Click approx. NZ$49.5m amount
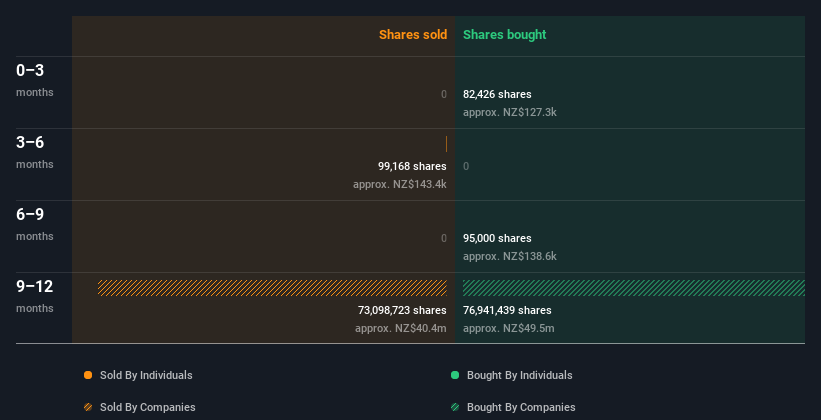The image size is (821, 420). 508,328
